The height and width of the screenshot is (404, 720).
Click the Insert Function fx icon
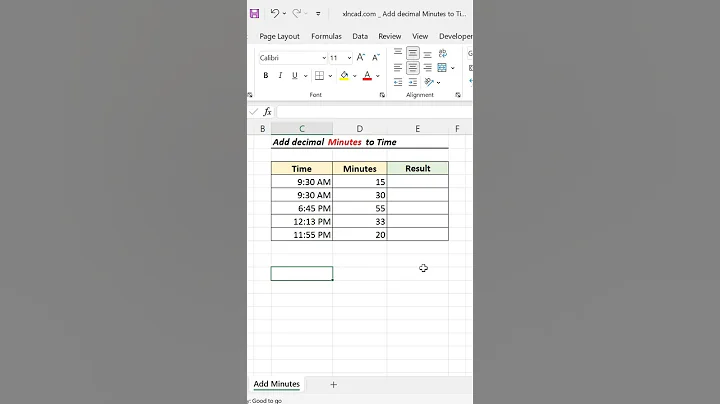coord(267,112)
